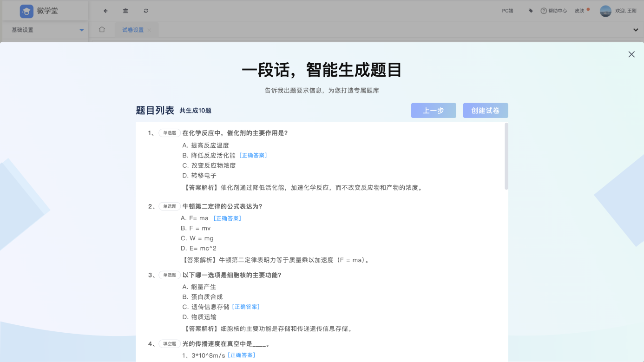Click the 创建试卷 button
Screen dimensions: 644x362
coord(485,111)
